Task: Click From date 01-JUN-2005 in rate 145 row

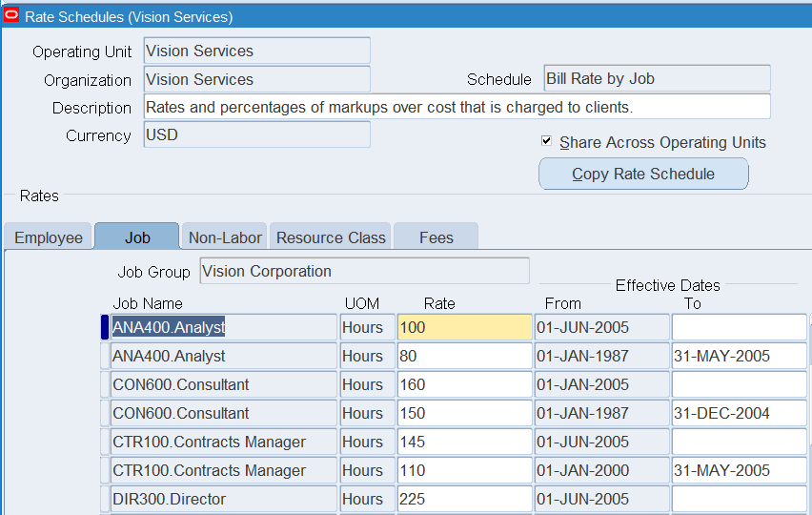Action: pyautogui.click(x=601, y=442)
